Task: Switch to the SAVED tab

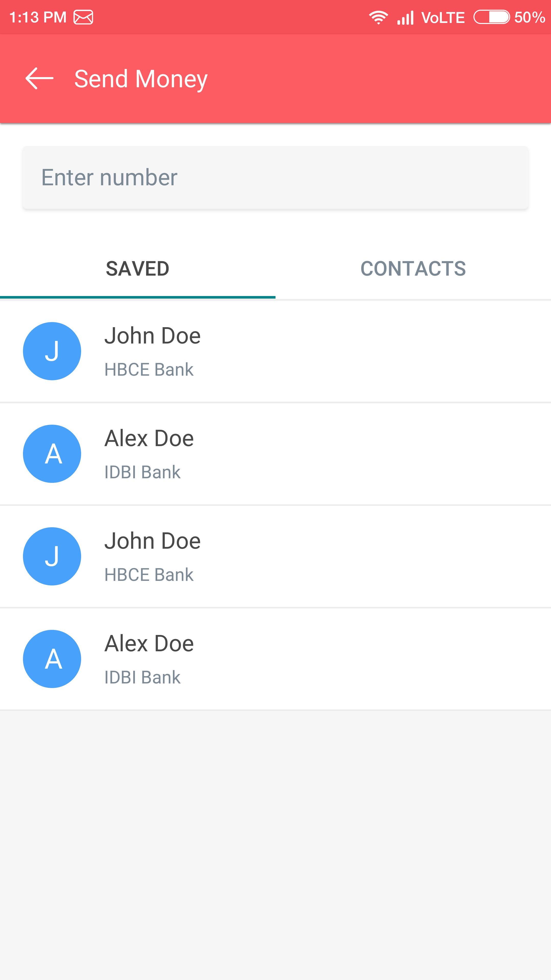Action: (x=138, y=268)
